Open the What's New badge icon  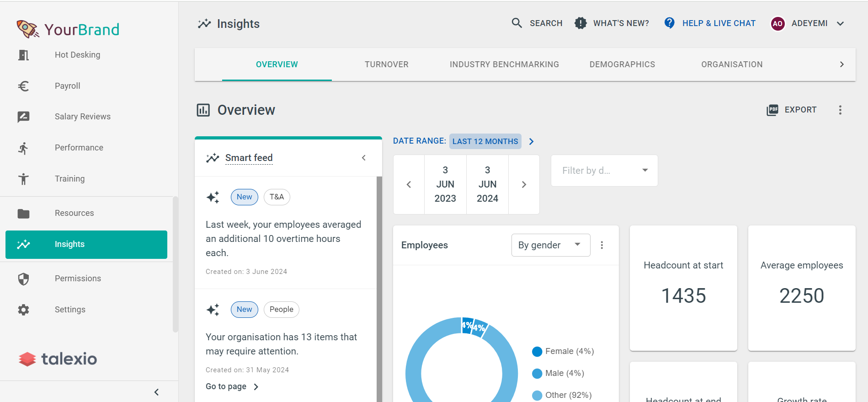tap(580, 23)
